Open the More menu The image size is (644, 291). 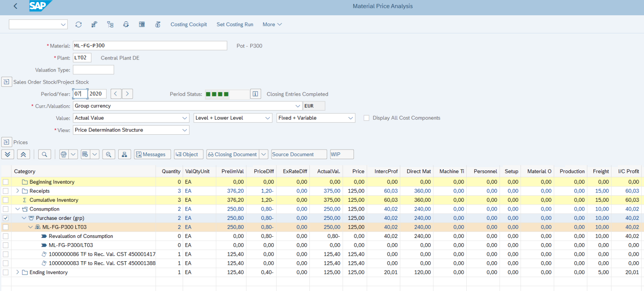(x=272, y=25)
